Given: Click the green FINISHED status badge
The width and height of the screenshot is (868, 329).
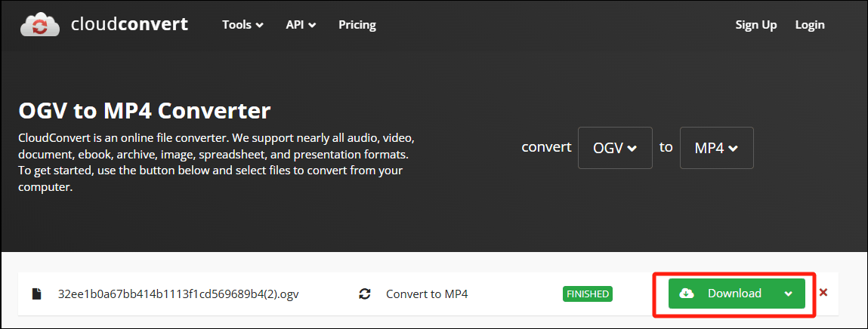Looking at the screenshot, I should pyautogui.click(x=587, y=294).
